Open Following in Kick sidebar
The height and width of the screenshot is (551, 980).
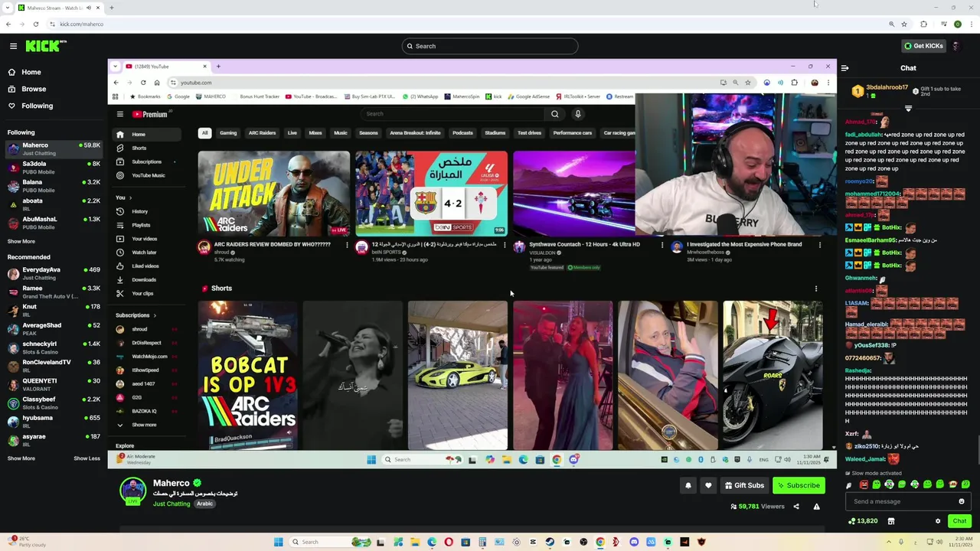pyautogui.click(x=37, y=106)
